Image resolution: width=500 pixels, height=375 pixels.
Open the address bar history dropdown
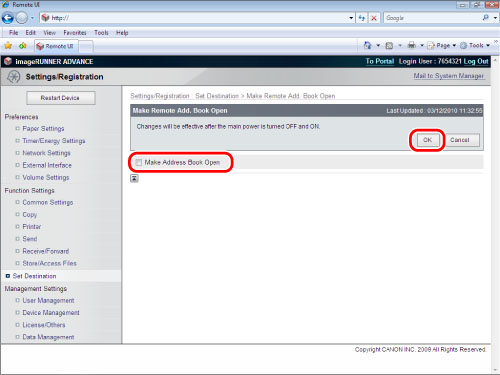click(x=351, y=18)
